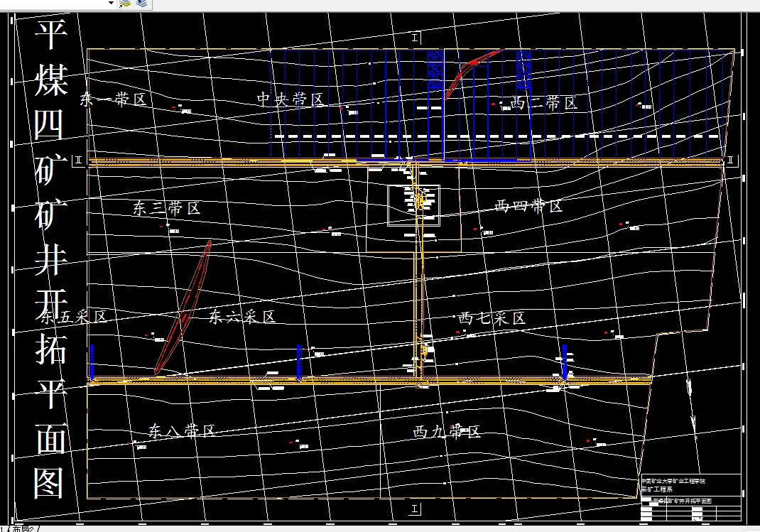Select blue marker on roadway below 东六采区
The image size is (760, 532).
[300, 362]
